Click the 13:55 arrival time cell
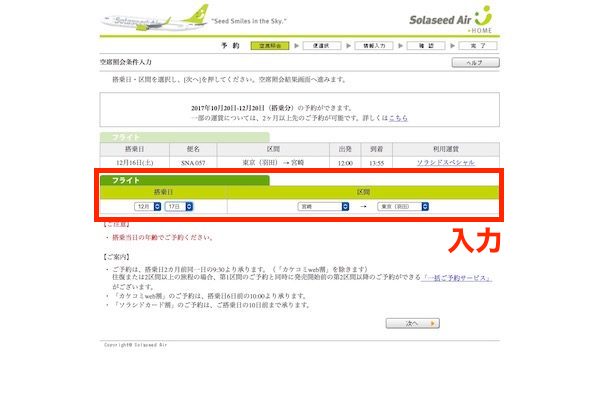 [x=377, y=163]
